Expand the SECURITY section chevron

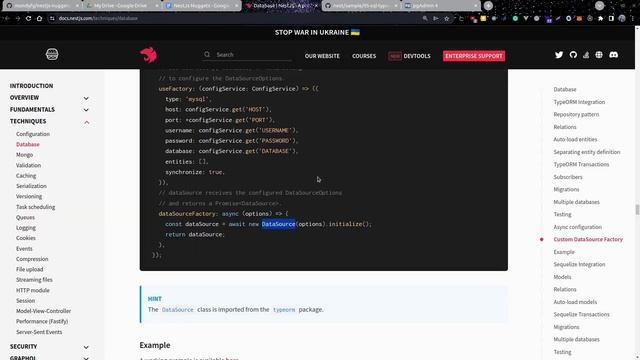point(86,347)
